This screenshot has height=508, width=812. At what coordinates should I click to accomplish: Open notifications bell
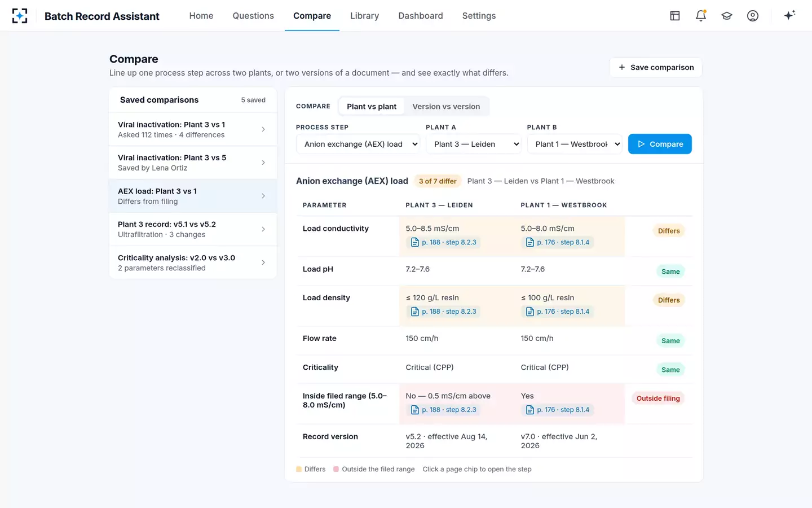point(701,16)
